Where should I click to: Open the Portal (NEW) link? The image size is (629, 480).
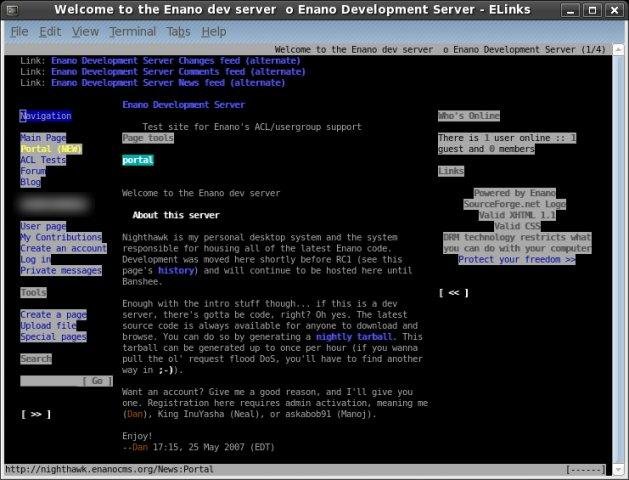(51, 149)
